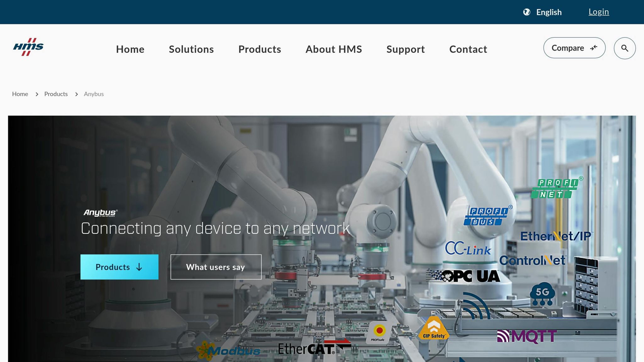Click the 5G cloud icon
The image size is (644, 362).
542,294
